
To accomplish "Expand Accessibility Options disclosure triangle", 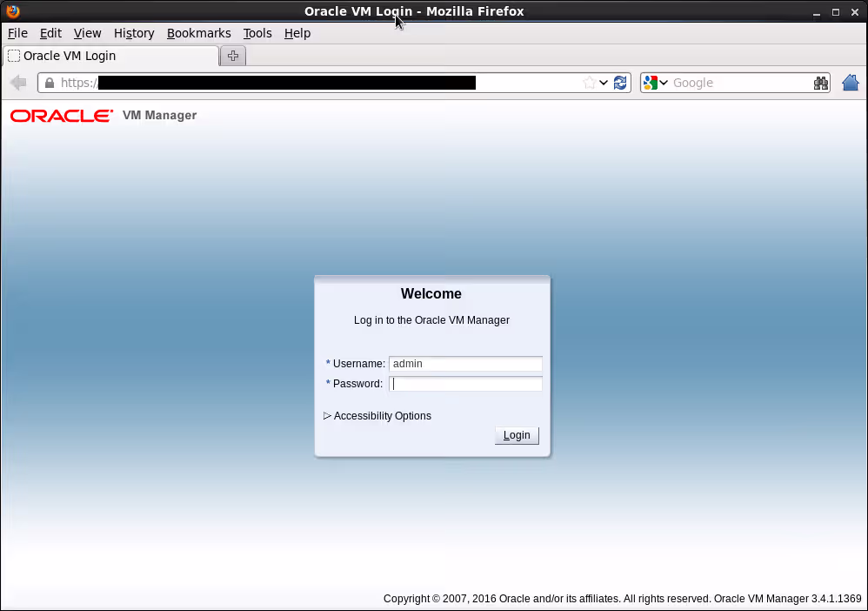I will pos(328,416).
